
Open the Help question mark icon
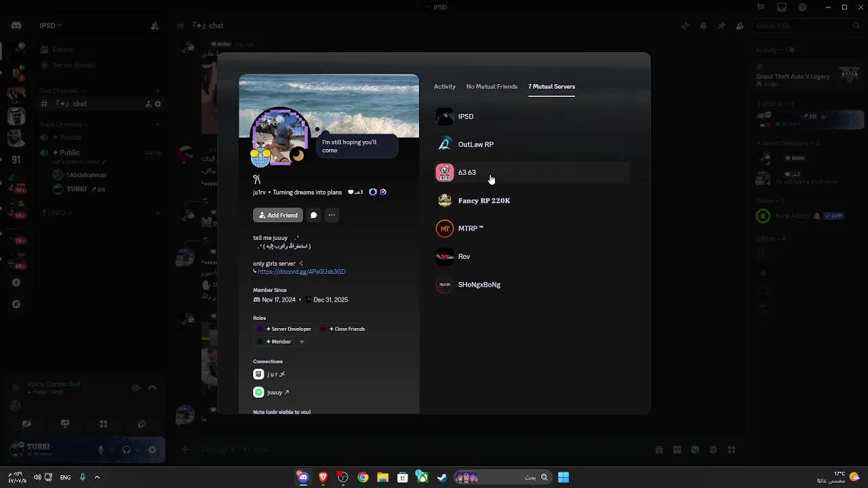point(803,7)
